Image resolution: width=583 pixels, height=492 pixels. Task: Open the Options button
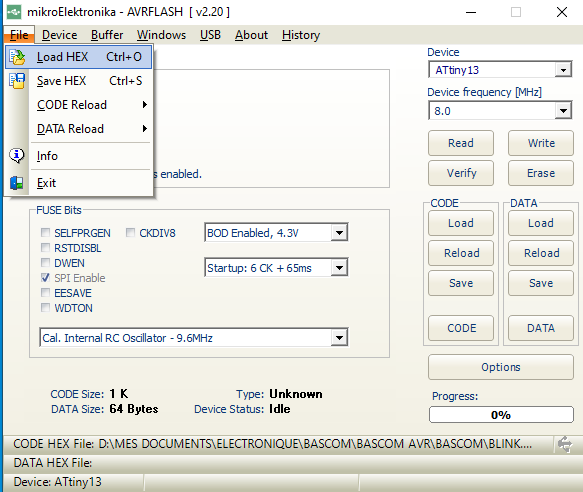coord(501,367)
